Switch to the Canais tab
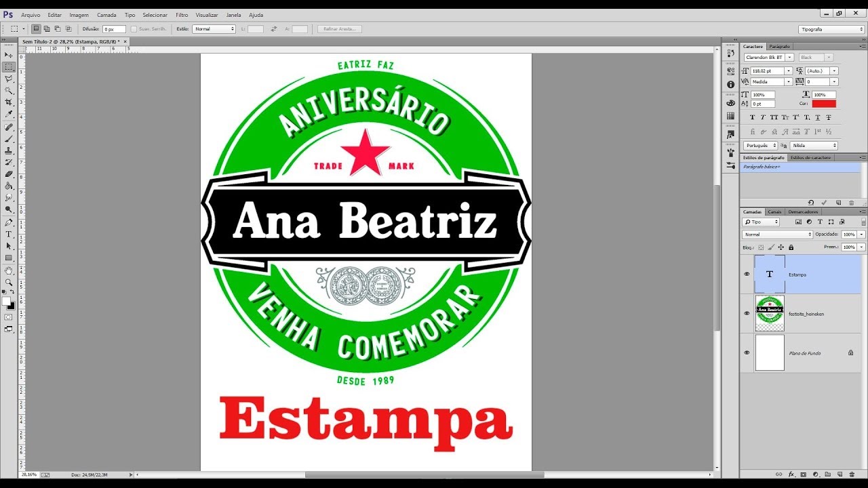Screen dimensions: 868x488 coord(774,211)
